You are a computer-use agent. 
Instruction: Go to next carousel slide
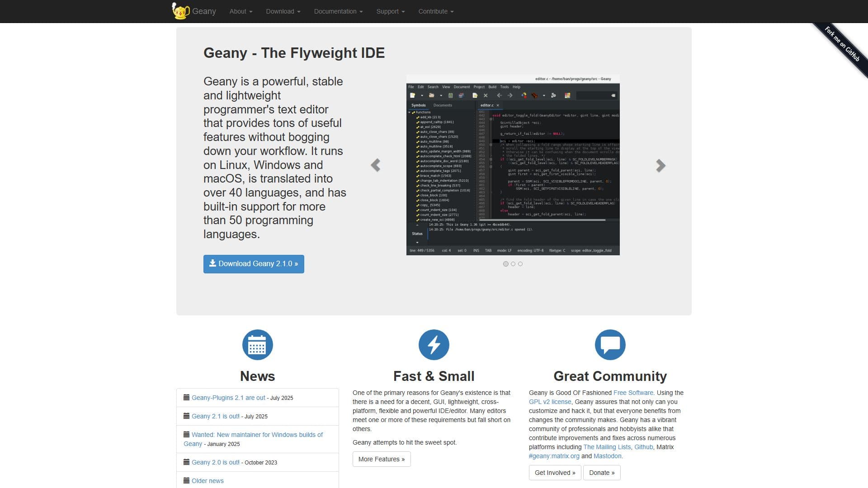660,165
